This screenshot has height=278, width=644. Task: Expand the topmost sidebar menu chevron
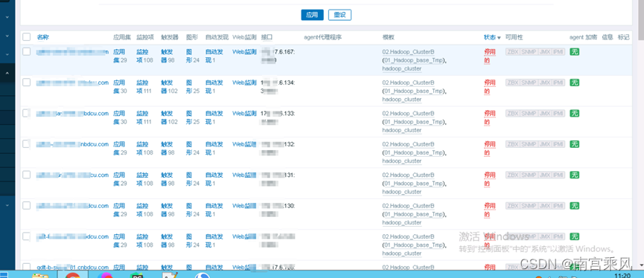(7, 18)
